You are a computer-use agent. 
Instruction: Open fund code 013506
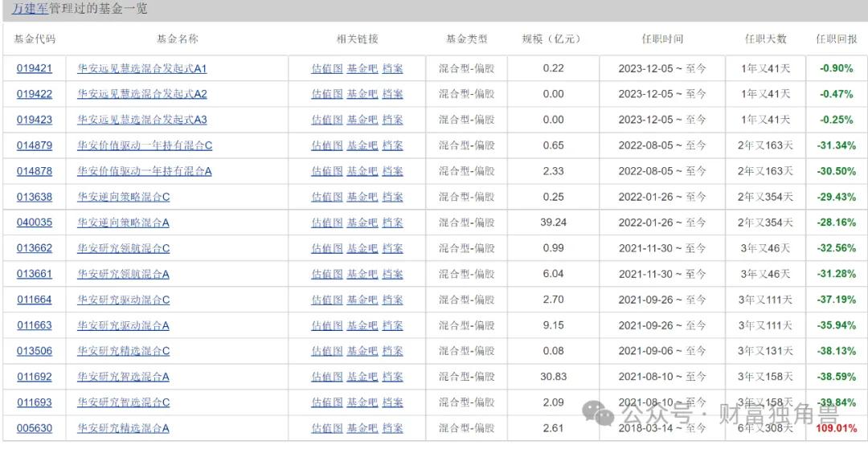tap(35, 351)
